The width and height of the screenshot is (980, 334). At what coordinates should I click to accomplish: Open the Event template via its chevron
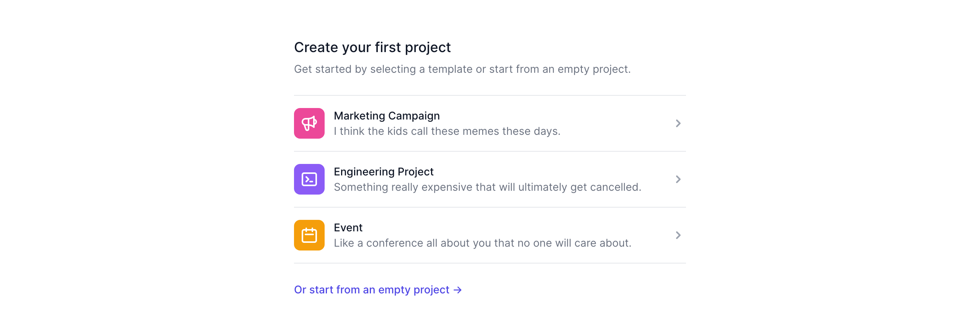click(x=678, y=235)
